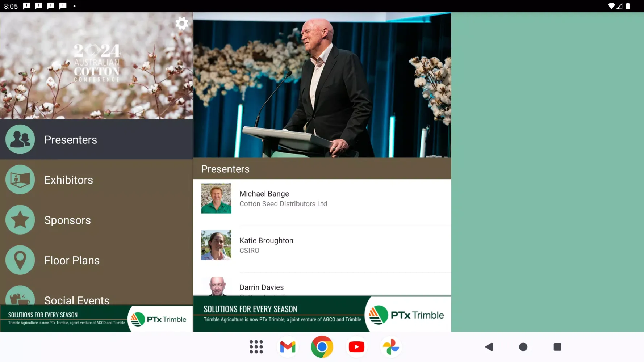Select the Sponsors star icon

(x=20, y=220)
